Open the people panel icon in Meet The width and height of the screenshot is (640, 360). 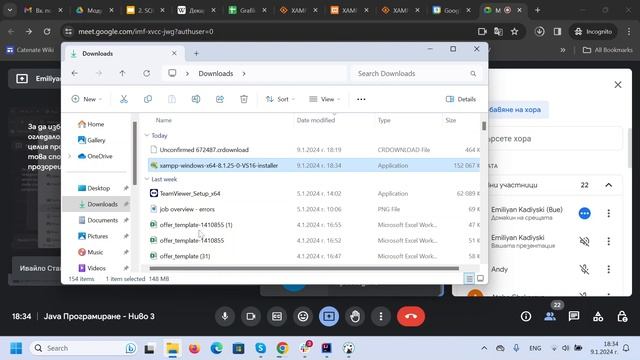pos(550,316)
